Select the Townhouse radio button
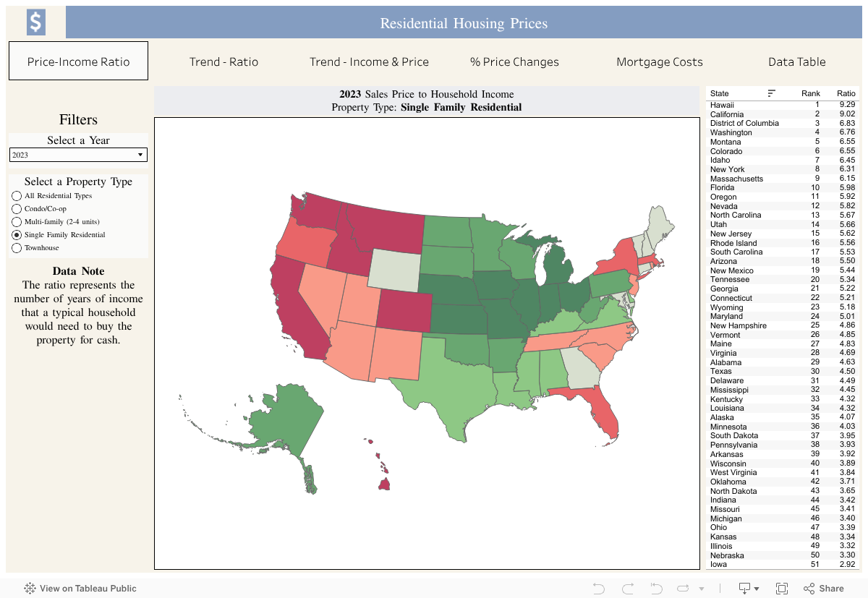 (17, 248)
